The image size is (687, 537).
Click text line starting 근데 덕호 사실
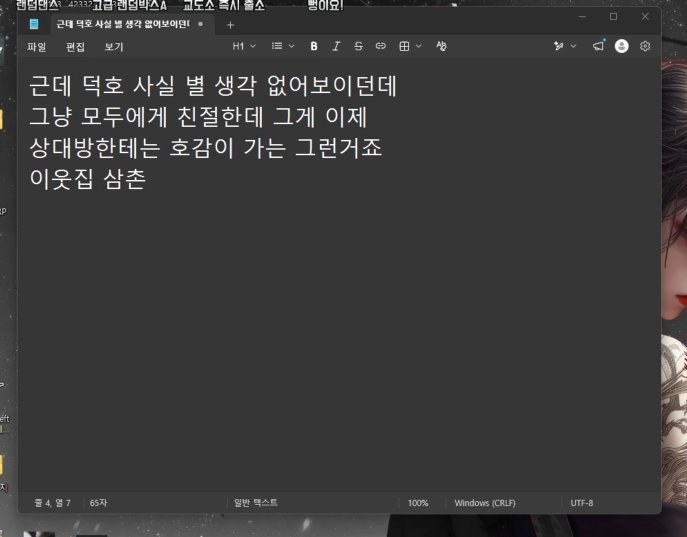click(213, 85)
